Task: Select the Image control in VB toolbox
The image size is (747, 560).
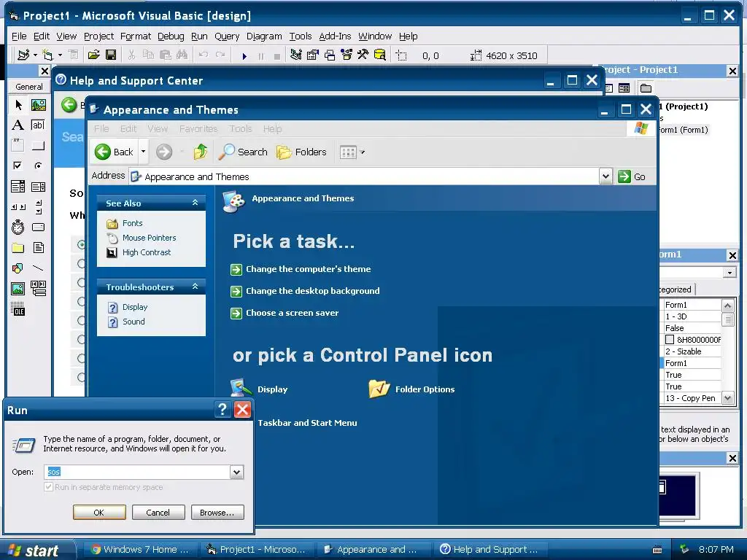Action: (x=18, y=289)
